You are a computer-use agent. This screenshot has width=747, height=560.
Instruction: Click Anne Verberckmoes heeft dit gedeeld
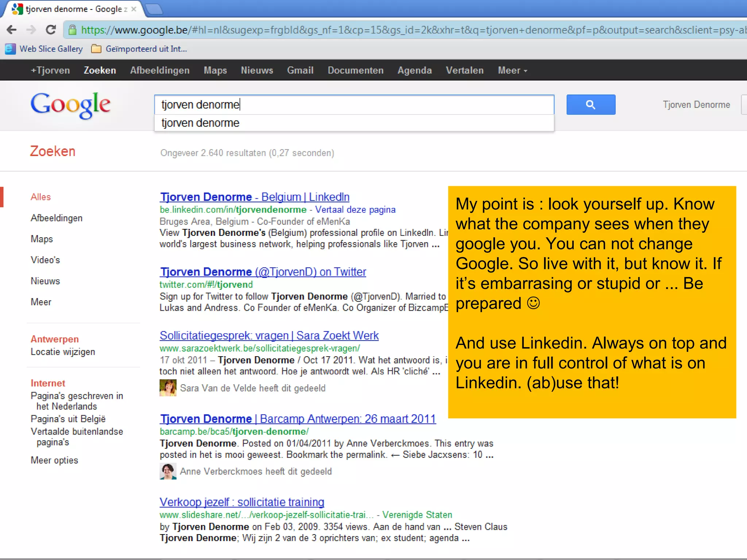pos(256,471)
